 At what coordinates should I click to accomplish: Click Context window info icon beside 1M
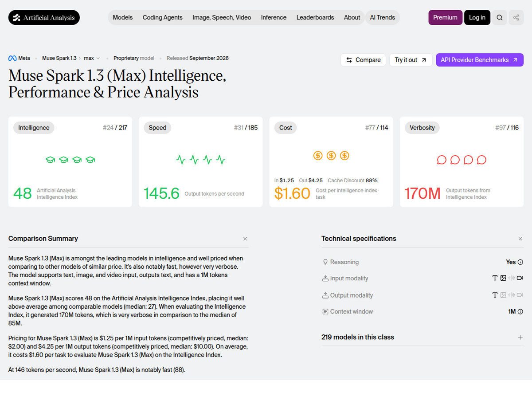[x=520, y=312]
